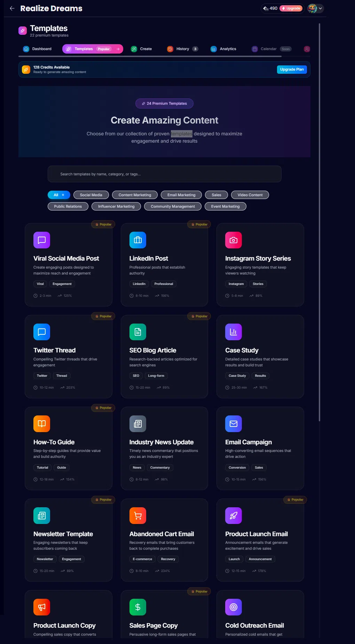Viewport: 355px width, 644px height.
Task: Click the orange credits sparkle icon
Action: click(x=26, y=70)
